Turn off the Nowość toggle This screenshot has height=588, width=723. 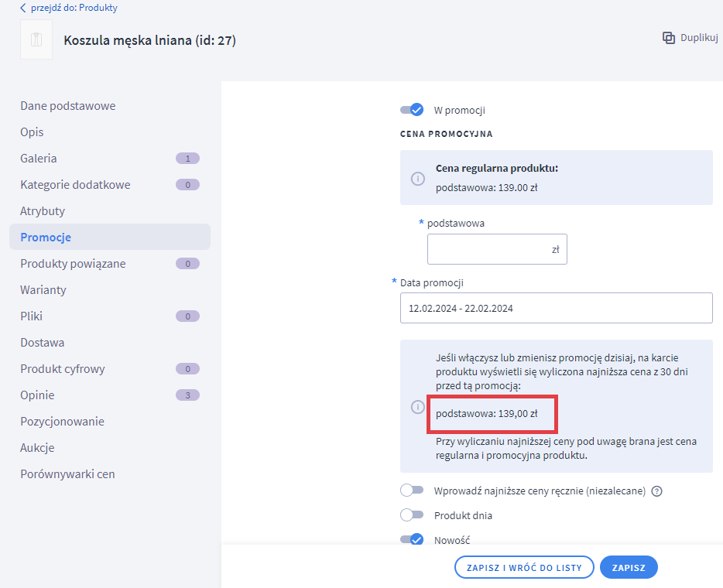click(412, 540)
